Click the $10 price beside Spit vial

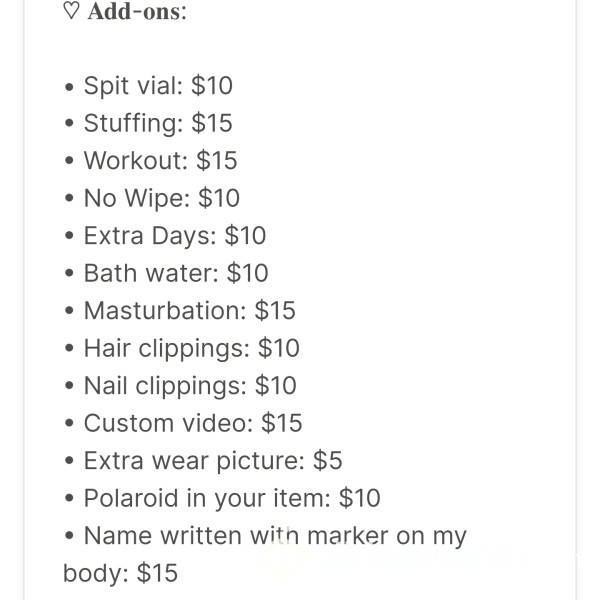pyautogui.click(x=212, y=85)
